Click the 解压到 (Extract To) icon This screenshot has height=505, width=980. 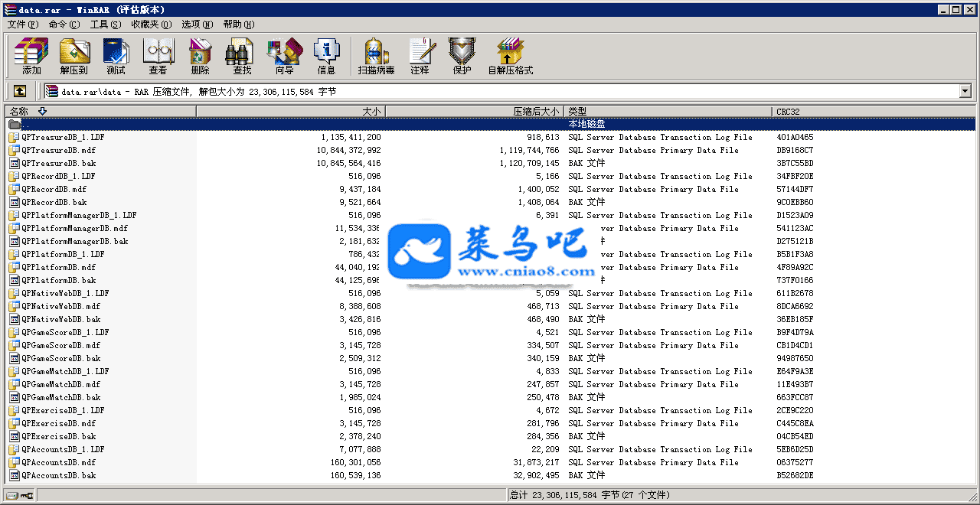coord(74,57)
